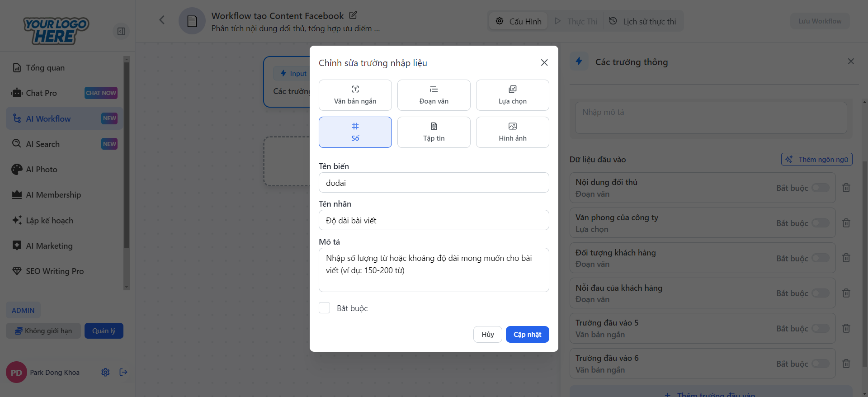The image size is (868, 397).
Task: Pick the Lựa chọn field type
Action: click(512, 95)
